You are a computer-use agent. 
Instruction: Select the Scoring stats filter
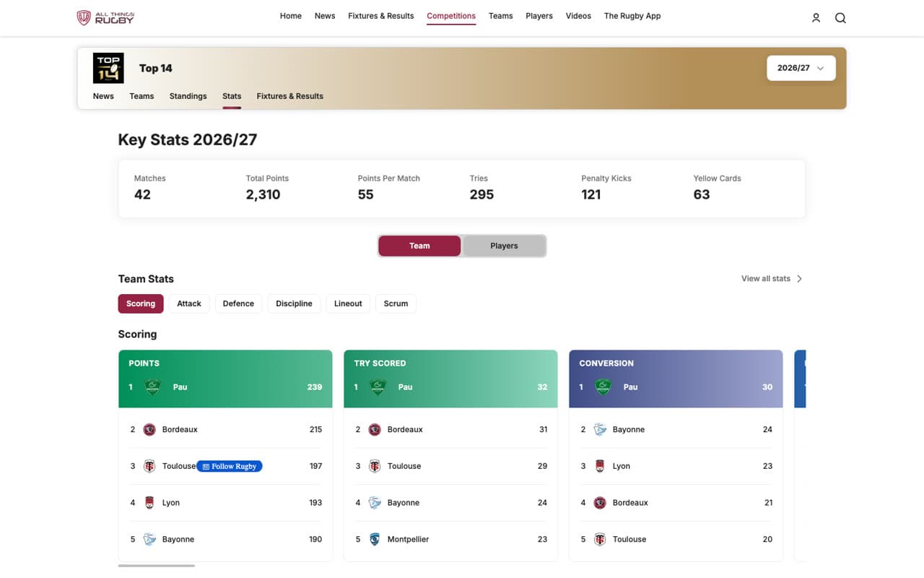(141, 303)
